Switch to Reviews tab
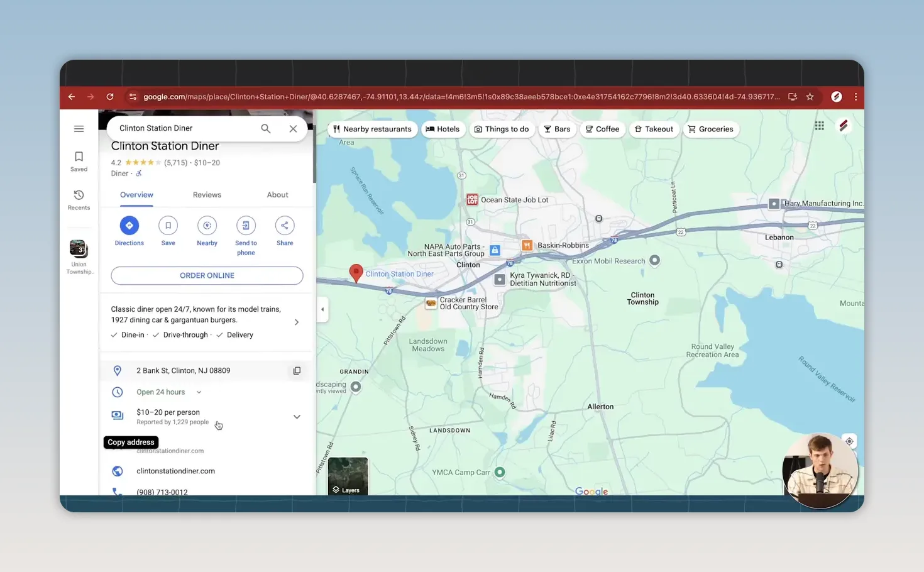Image resolution: width=924 pixels, height=572 pixels. pyautogui.click(x=207, y=195)
